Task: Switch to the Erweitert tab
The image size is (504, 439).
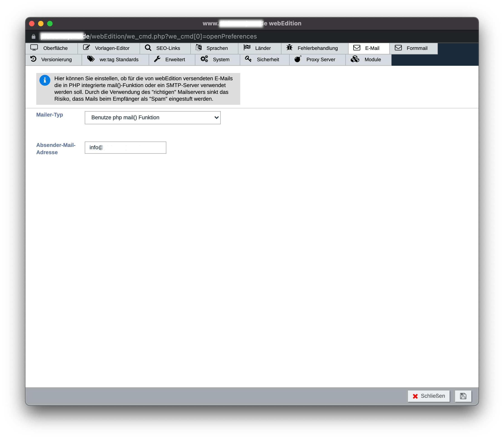Action: pos(172,60)
